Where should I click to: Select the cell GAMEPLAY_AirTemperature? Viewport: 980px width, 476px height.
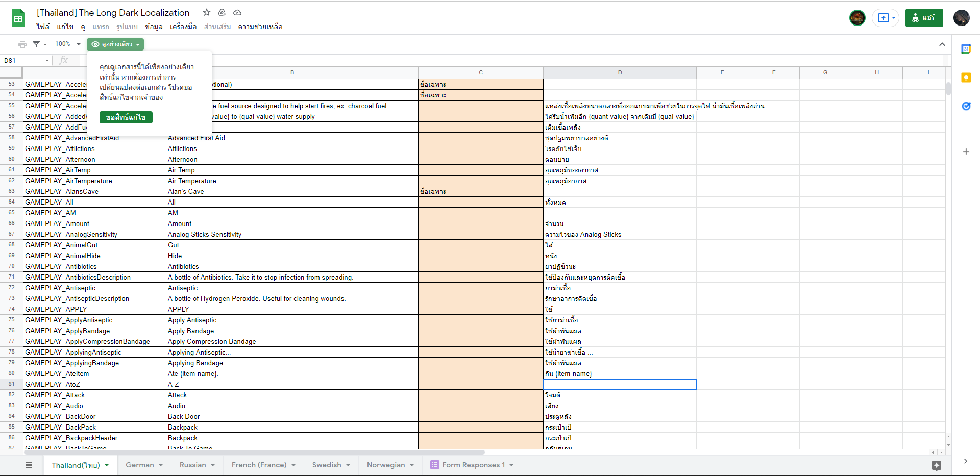(x=94, y=181)
